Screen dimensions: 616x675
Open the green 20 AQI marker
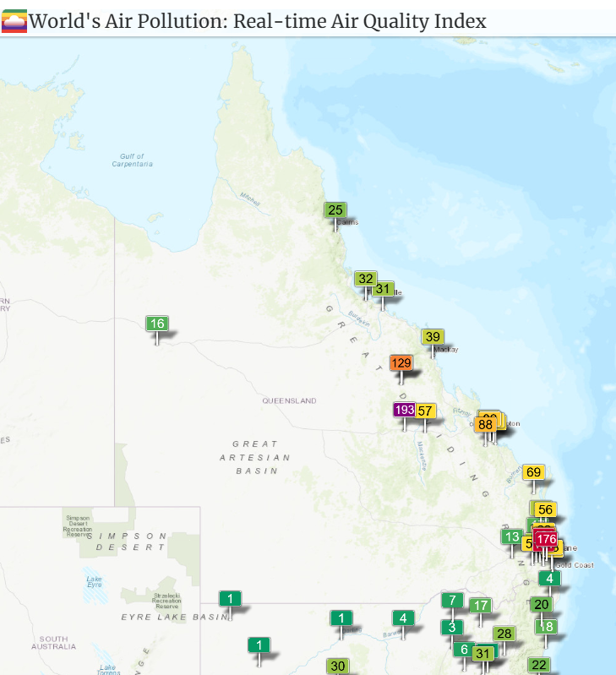[541, 605]
